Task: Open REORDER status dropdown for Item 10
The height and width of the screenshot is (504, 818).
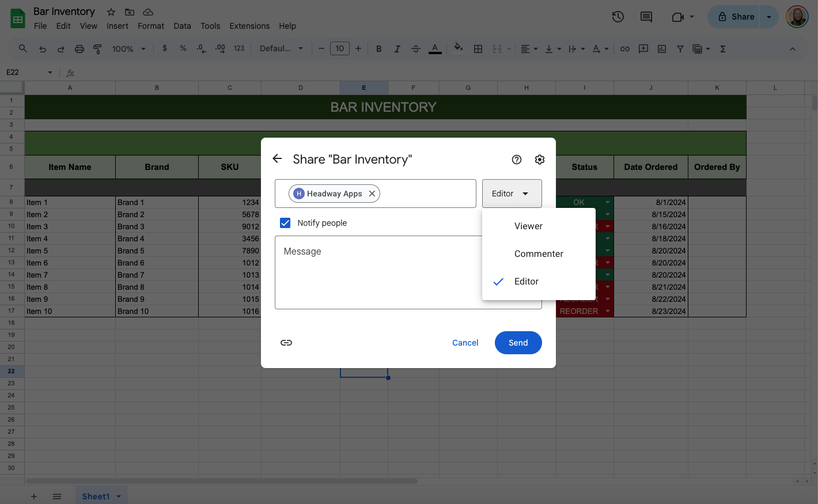Action: [608, 311]
